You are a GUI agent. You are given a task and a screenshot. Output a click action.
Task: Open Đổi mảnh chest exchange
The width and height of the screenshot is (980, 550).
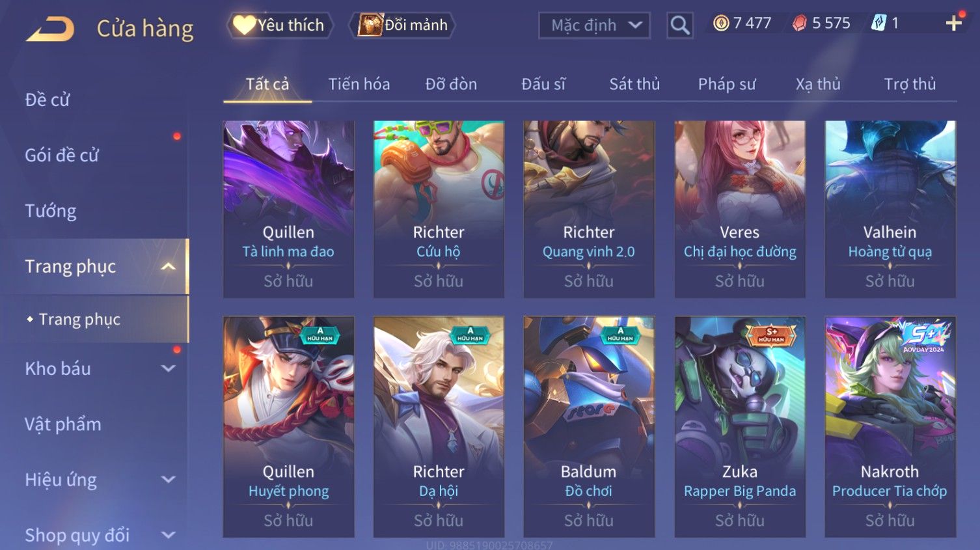pyautogui.click(x=402, y=25)
